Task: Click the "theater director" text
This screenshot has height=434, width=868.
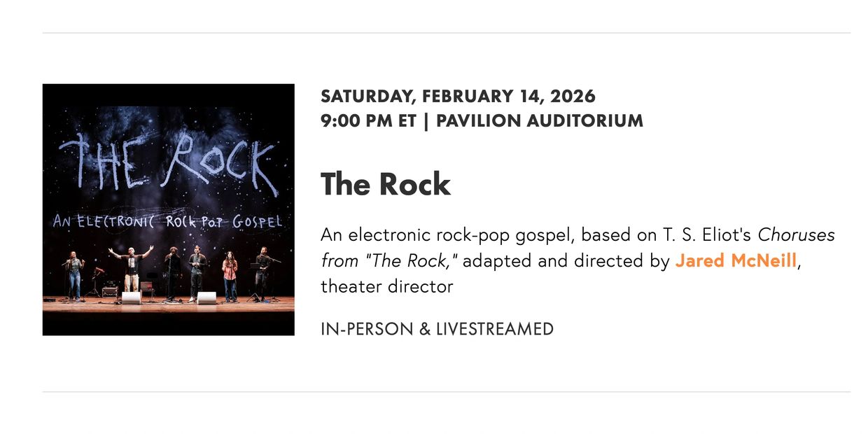Action: (x=386, y=286)
